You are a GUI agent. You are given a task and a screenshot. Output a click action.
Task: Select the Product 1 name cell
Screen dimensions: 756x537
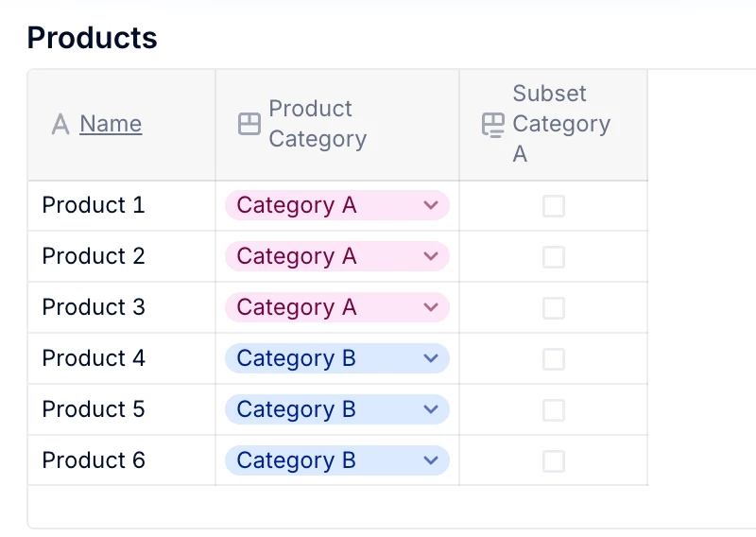(x=94, y=206)
